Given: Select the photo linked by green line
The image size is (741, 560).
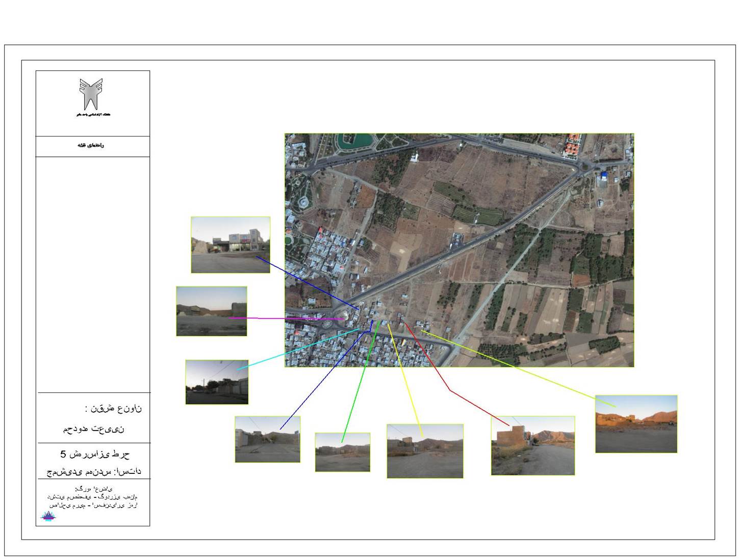Looking at the screenshot, I should 342,452.
